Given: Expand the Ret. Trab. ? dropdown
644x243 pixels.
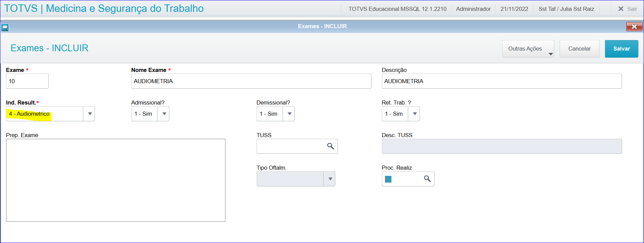Looking at the screenshot, I should click(415, 114).
